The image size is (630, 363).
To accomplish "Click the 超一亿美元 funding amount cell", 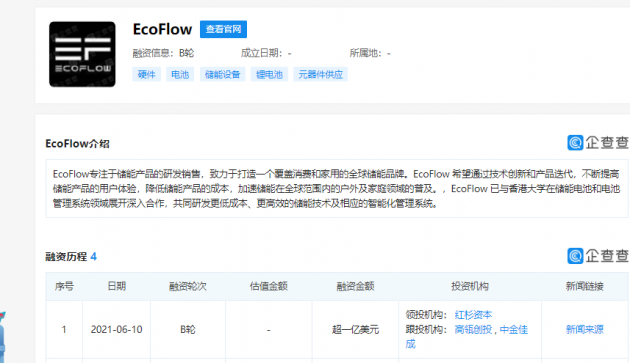I will coord(355,330).
